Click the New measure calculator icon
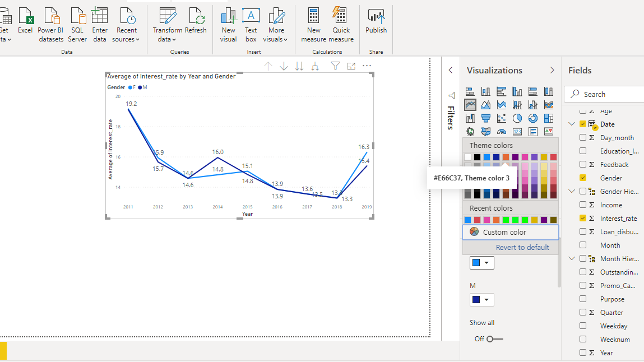This screenshot has height=362, width=644. click(313, 16)
